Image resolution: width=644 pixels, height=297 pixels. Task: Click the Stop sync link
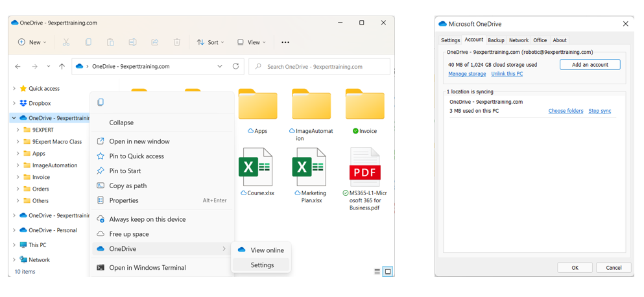coord(600,111)
